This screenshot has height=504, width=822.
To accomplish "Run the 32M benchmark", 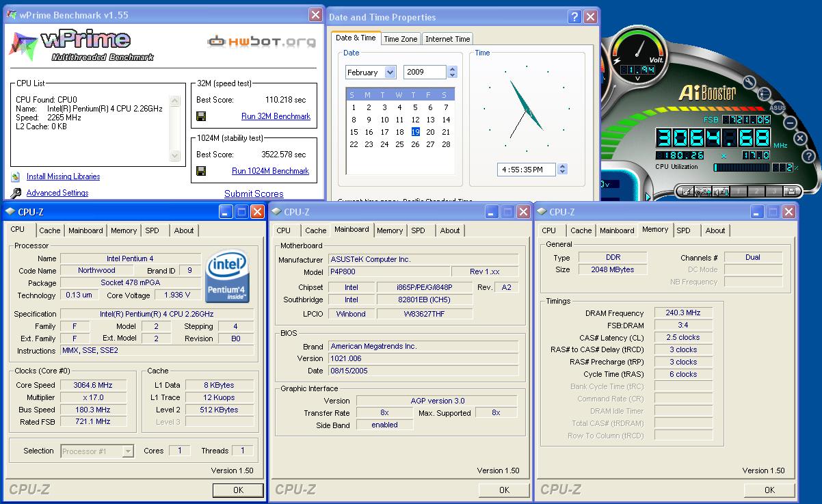I will pyautogui.click(x=276, y=116).
